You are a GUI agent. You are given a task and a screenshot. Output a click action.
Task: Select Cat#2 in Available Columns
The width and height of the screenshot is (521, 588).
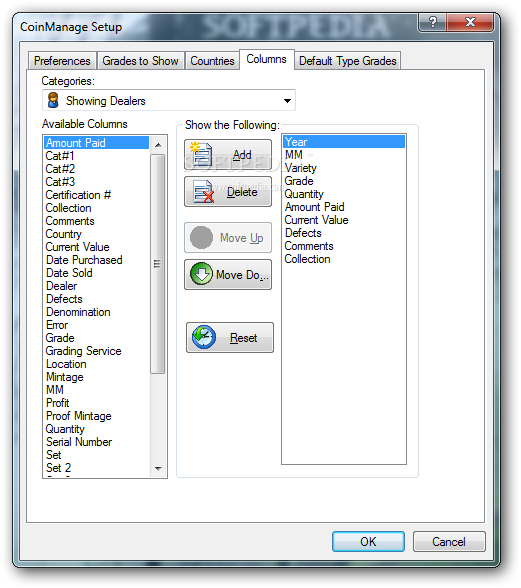click(x=96, y=169)
